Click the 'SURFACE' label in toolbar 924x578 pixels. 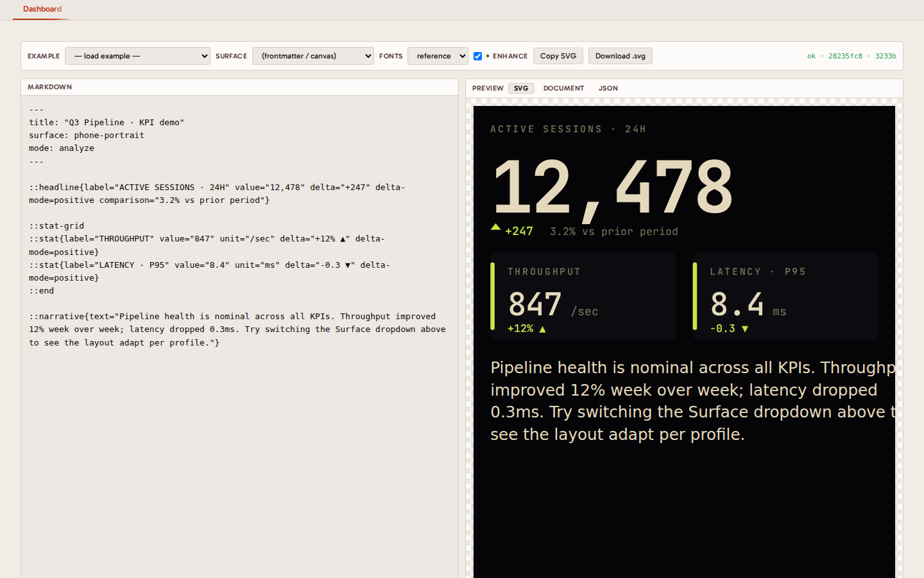[x=231, y=56]
